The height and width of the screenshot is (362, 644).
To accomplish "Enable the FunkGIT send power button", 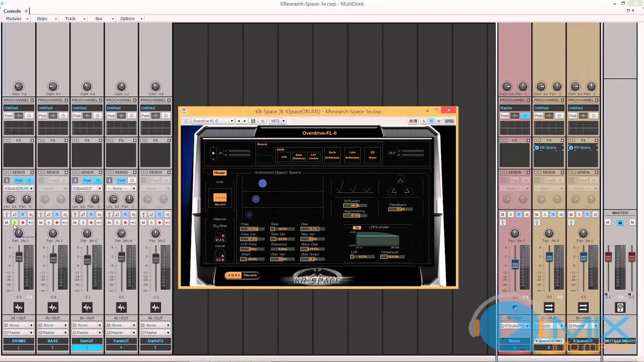I will [132, 180].
